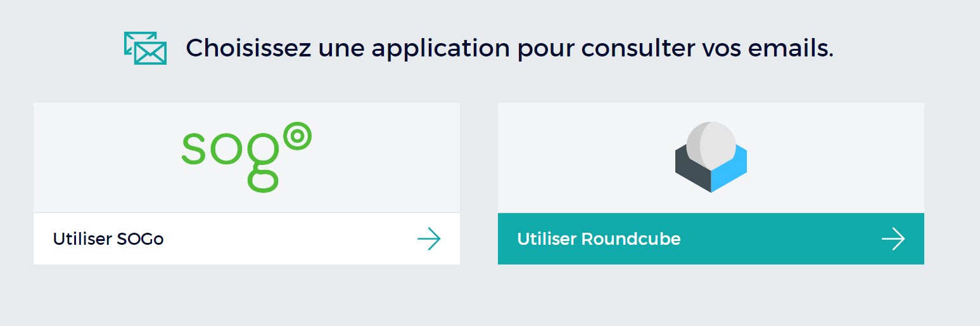The image size is (980, 326).
Task: Open webmail with the Utiliser SOGo text
Action: 108,239
